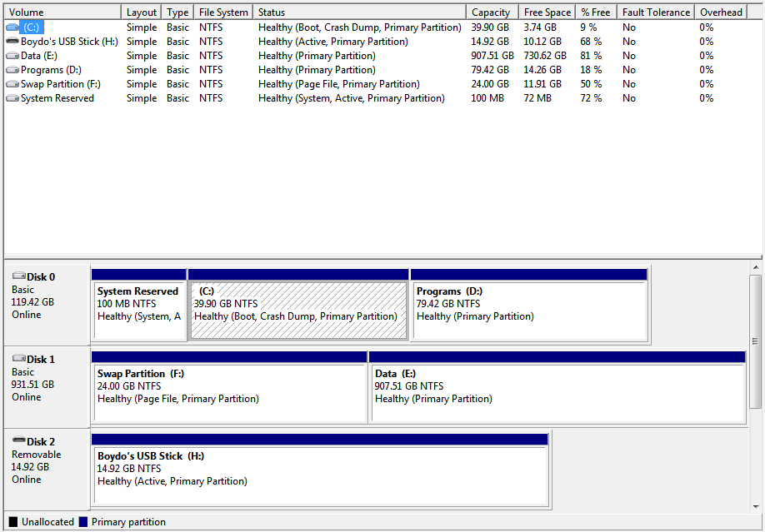Click the System Reserved volume icon
The image size is (765, 532).
click(x=12, y=97)
